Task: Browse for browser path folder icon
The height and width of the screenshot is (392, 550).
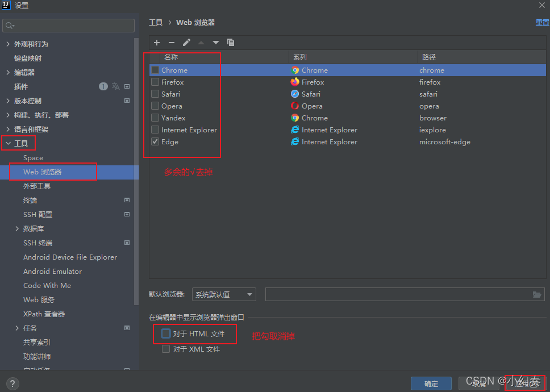Action: tap(537, 294)
